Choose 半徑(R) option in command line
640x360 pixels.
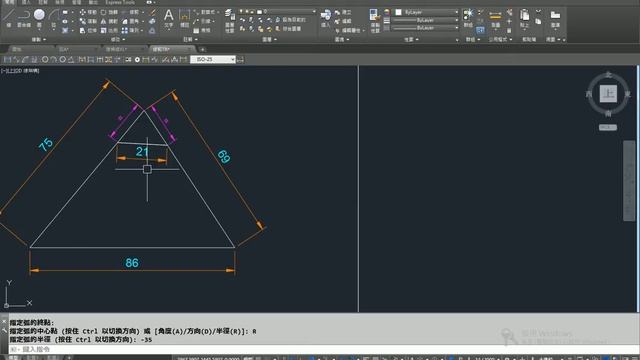[228, 331]
